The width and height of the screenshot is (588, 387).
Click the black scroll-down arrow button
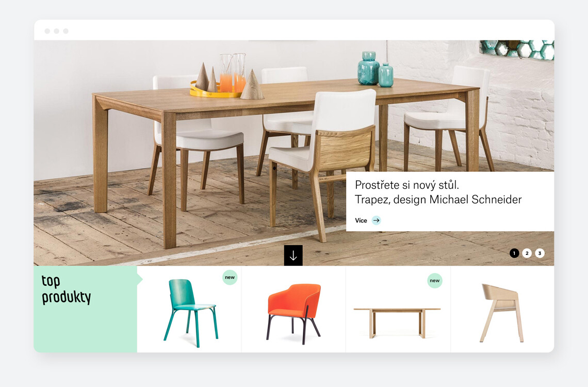[x=293, y=255]
